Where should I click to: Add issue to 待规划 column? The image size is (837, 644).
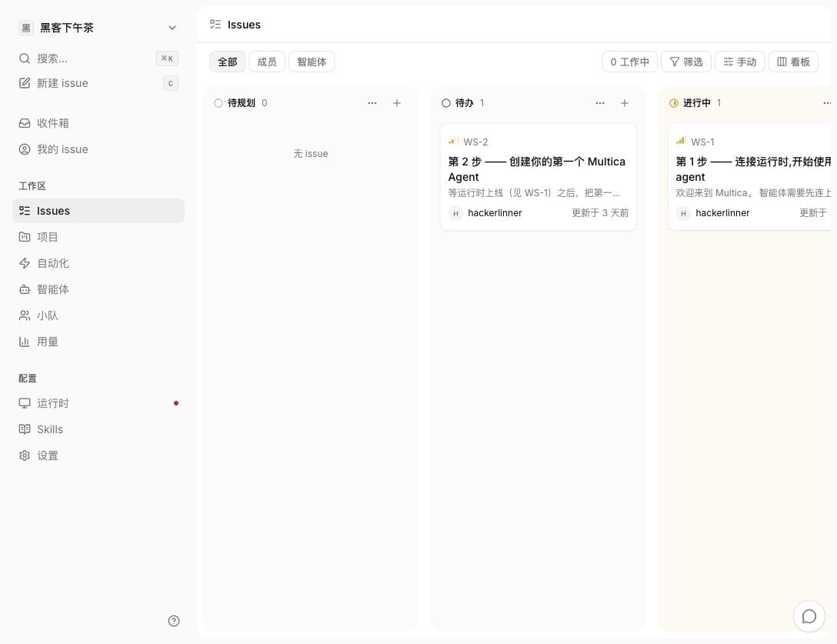397,103
